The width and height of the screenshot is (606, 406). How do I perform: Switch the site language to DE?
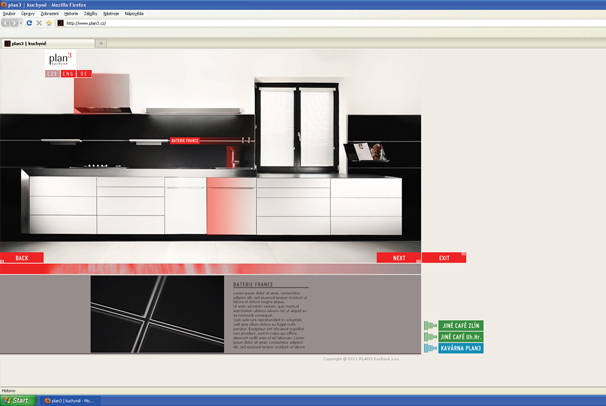(x=84, y=74)
